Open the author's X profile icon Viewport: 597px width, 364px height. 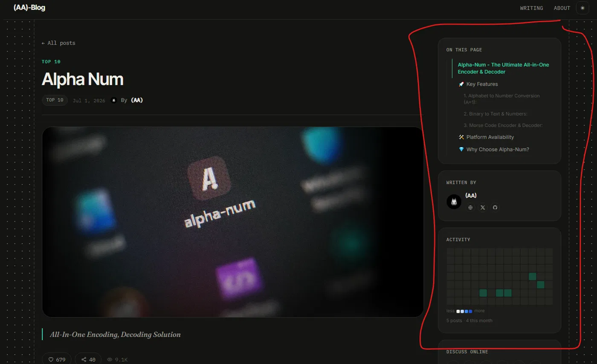[x=483, y=208]
